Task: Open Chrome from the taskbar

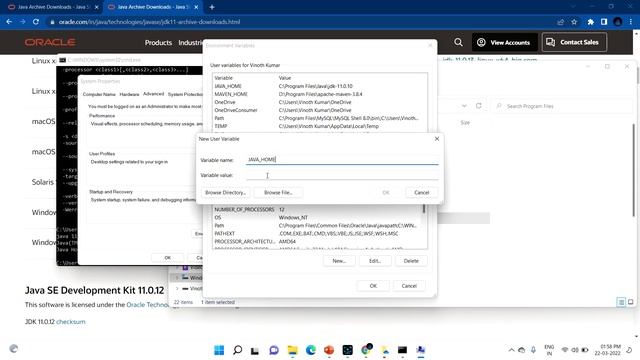Action: click(x=366, y=349)
